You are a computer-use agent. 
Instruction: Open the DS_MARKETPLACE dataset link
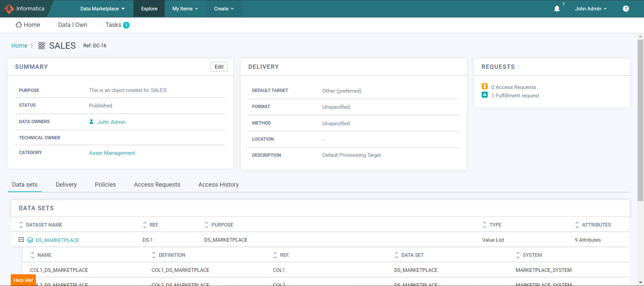click(x=57, y=240)
